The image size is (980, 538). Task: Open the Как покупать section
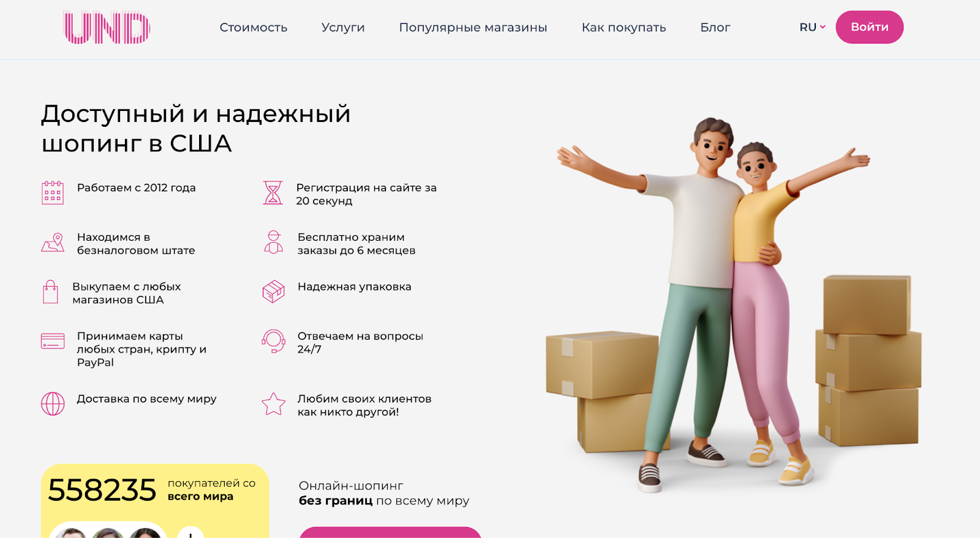624,28
